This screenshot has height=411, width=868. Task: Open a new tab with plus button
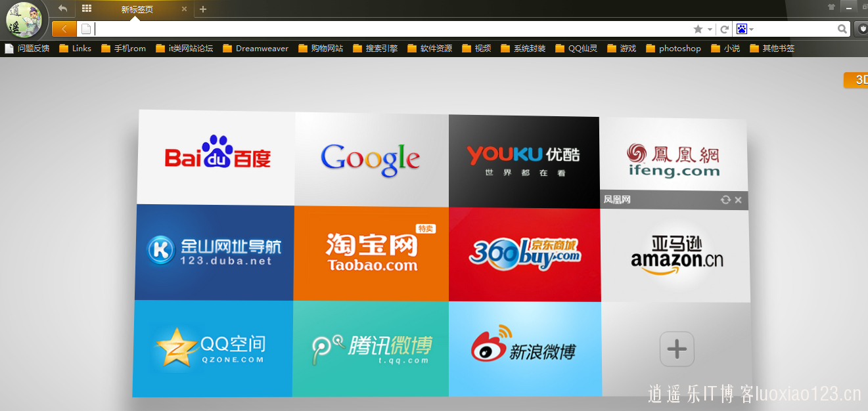click(x=203, y=9)
